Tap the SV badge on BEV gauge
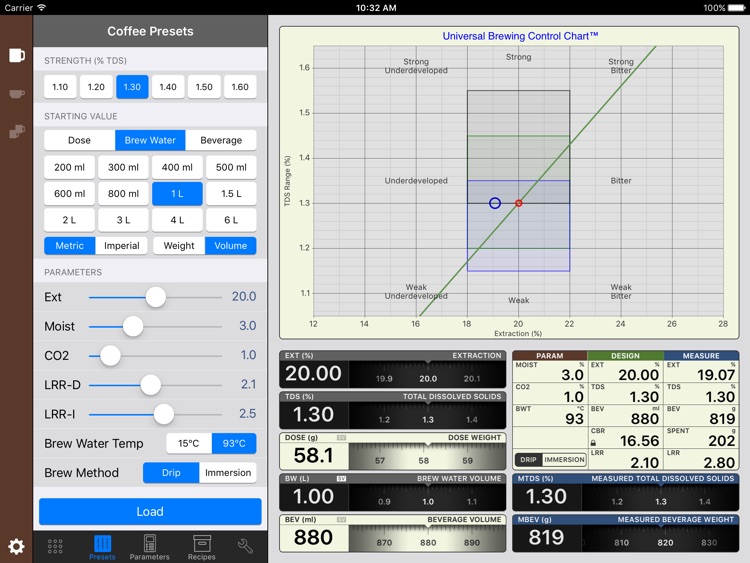 [x=341, y=519]
